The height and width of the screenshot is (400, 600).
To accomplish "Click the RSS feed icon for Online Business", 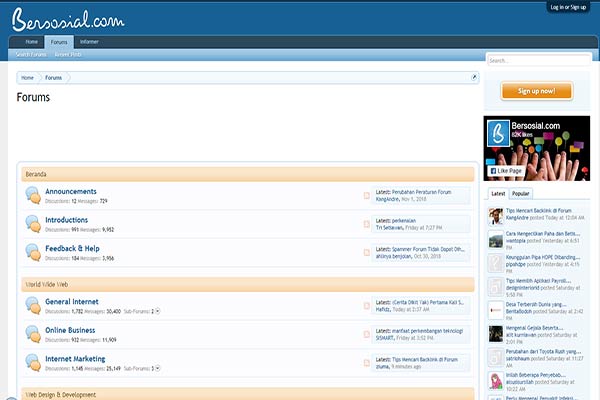I will [366, 334].
